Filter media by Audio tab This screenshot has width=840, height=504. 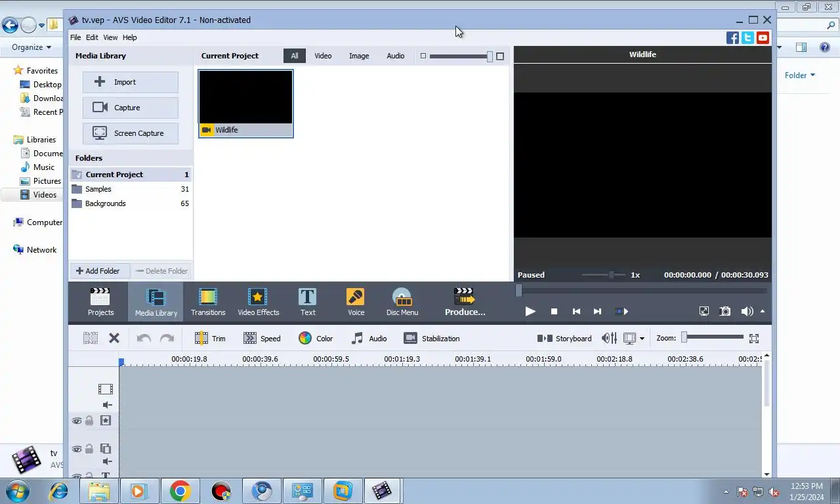[396, 56]
